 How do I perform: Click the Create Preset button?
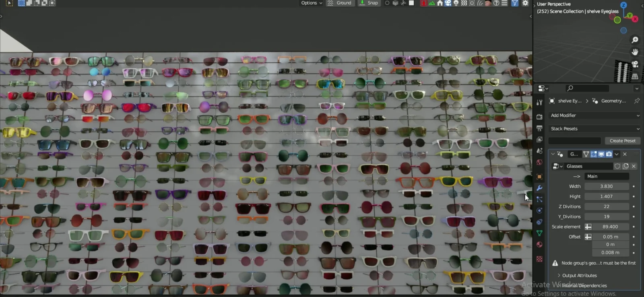(x=622, y=141)
